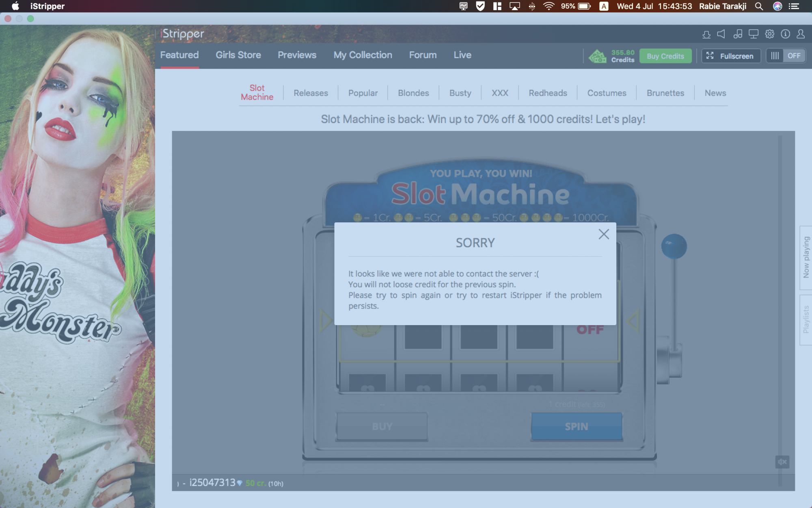Click the shield security menu bar icon

(x=480, y=6)
